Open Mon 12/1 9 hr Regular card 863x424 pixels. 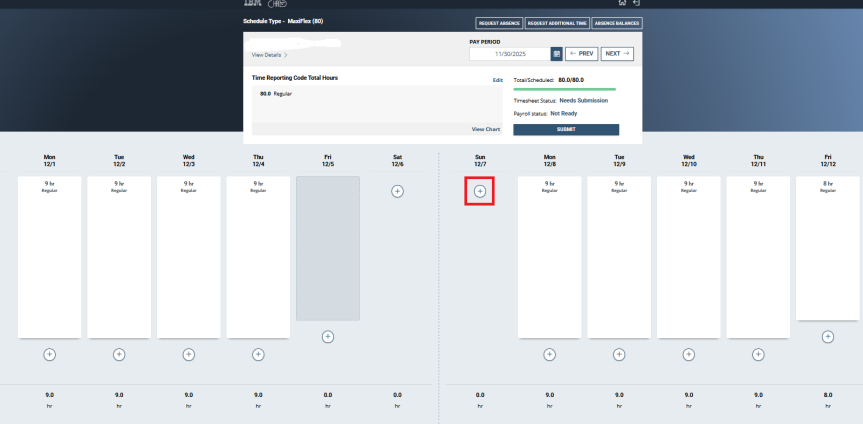point(50,257)
